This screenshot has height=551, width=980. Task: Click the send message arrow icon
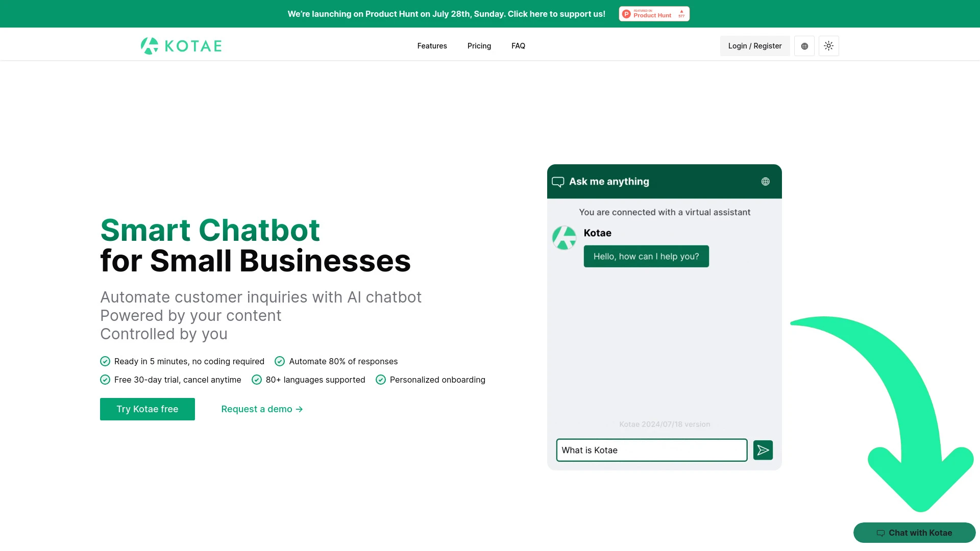(x=763, y=450)
